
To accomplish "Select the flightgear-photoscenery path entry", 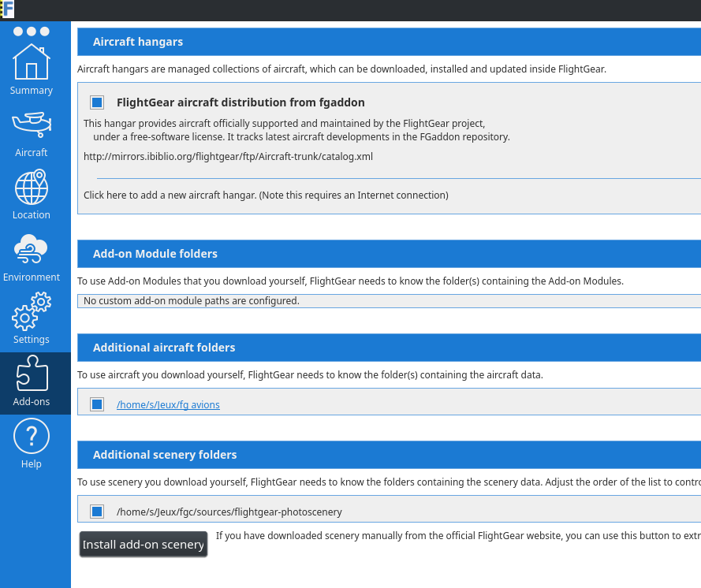I will (x=229, y=512).
